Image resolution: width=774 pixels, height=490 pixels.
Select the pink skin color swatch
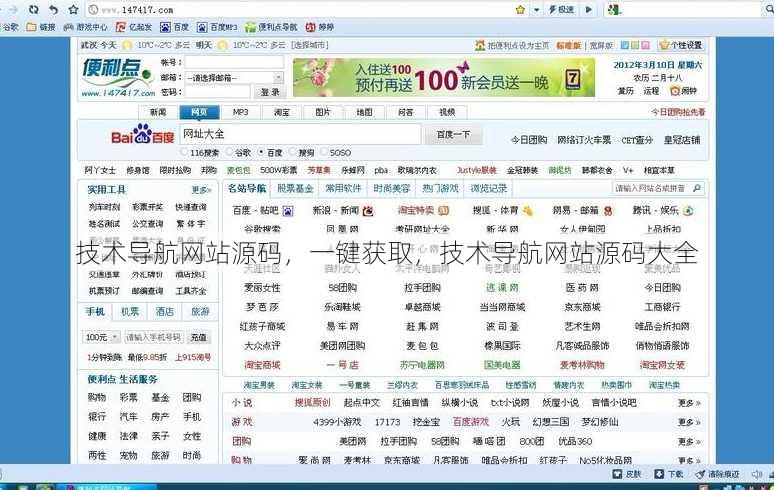tap(645, 45)
